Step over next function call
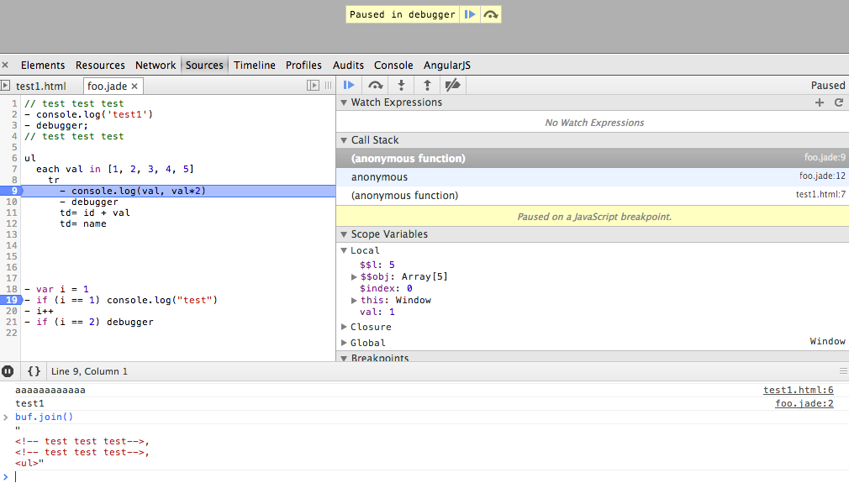 coord(375,85)
